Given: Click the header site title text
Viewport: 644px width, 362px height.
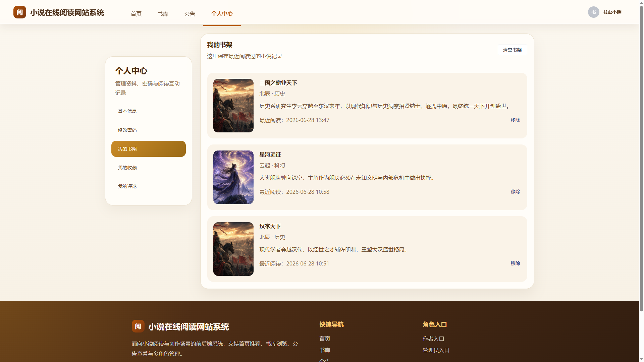Looking at the screenshot, I should tap(67, 12).
